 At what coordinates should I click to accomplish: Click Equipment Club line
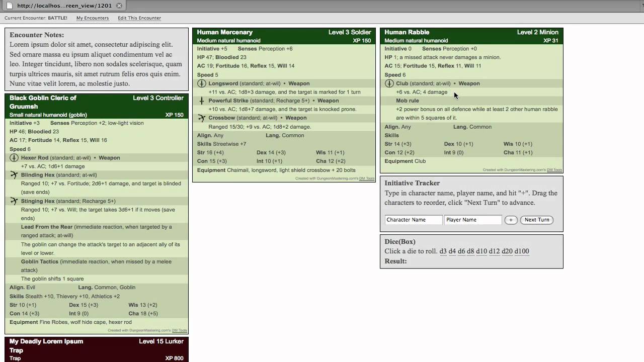pyautogui.click(x=405, y=161)
